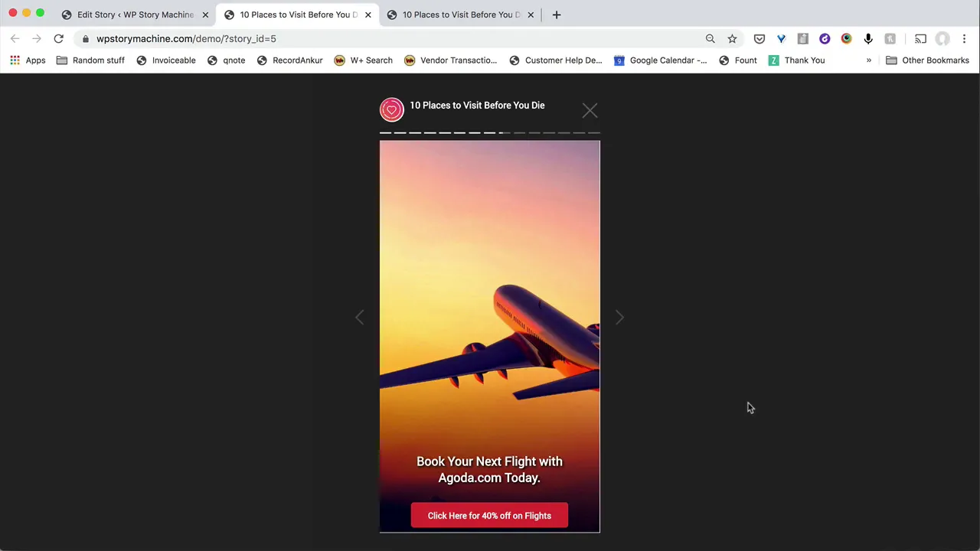980x551 pixels.
Task: Open the qnote bookmark
Action: click(226, 60)
